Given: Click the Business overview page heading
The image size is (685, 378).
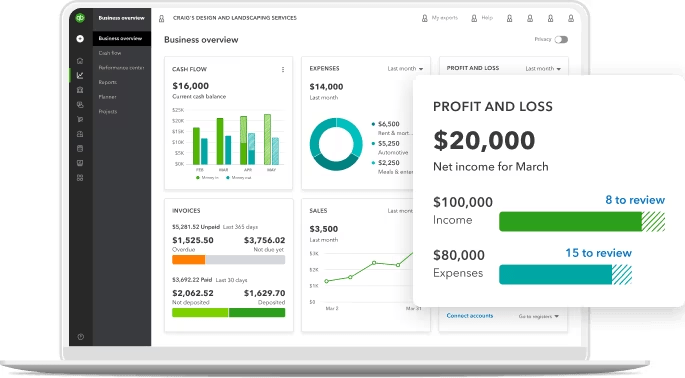Looking at the screenshot, I should coord(201,40).
